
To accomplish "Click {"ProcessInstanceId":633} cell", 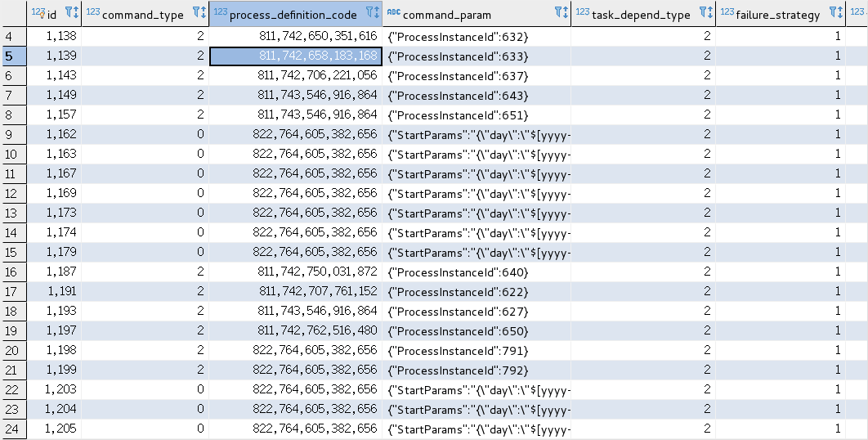I will pyautogui.click(x=477, y=56).
